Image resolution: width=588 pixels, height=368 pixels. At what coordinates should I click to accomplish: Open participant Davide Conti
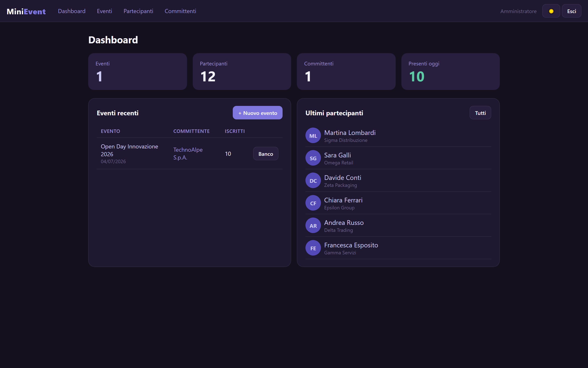coord(343,178)
